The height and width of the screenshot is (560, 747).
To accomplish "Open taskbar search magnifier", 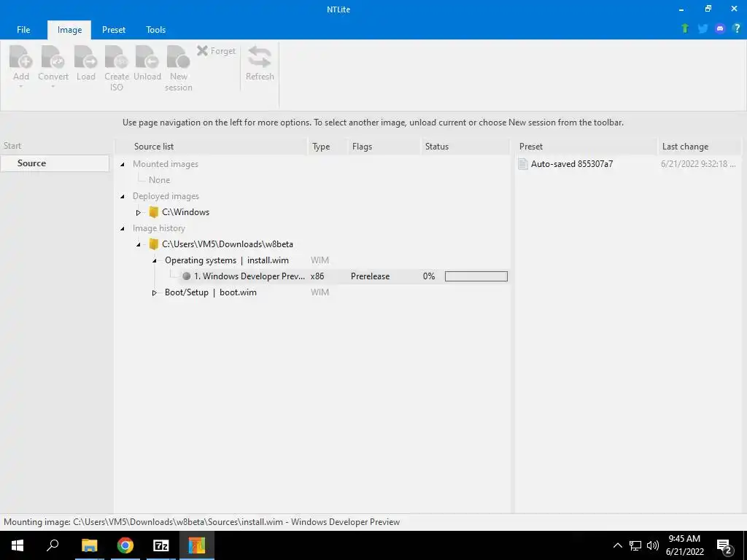I will [53, 545].
